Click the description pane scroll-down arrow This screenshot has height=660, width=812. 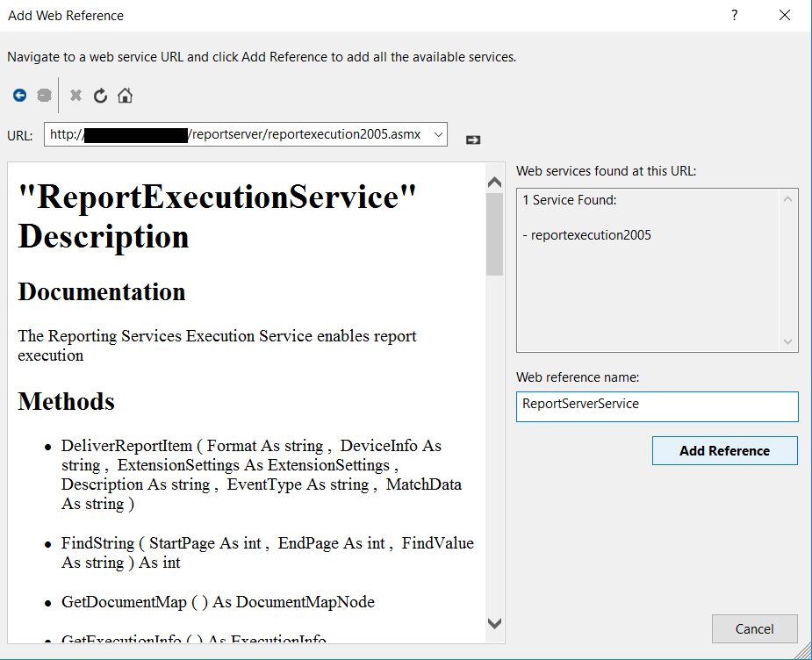[x=494, y=625]
